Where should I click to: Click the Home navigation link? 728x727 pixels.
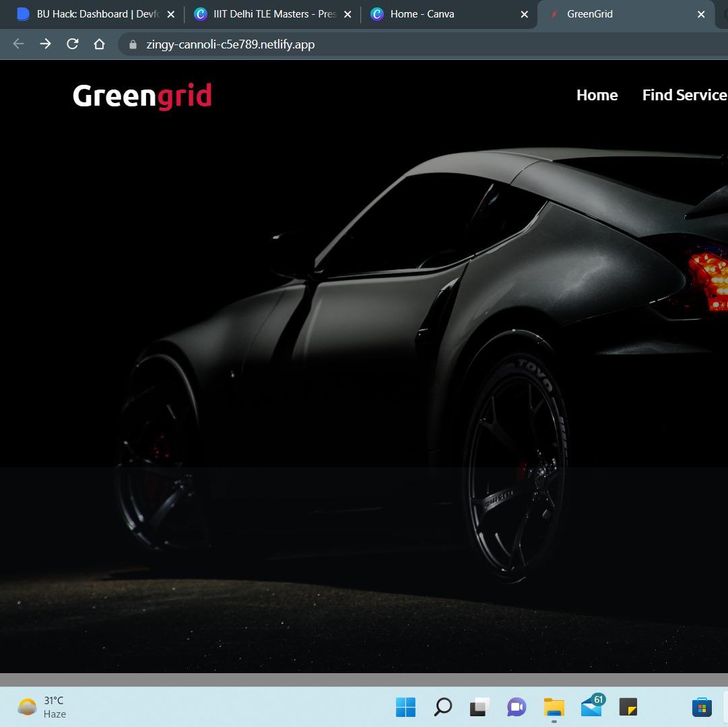coord(597,96)
